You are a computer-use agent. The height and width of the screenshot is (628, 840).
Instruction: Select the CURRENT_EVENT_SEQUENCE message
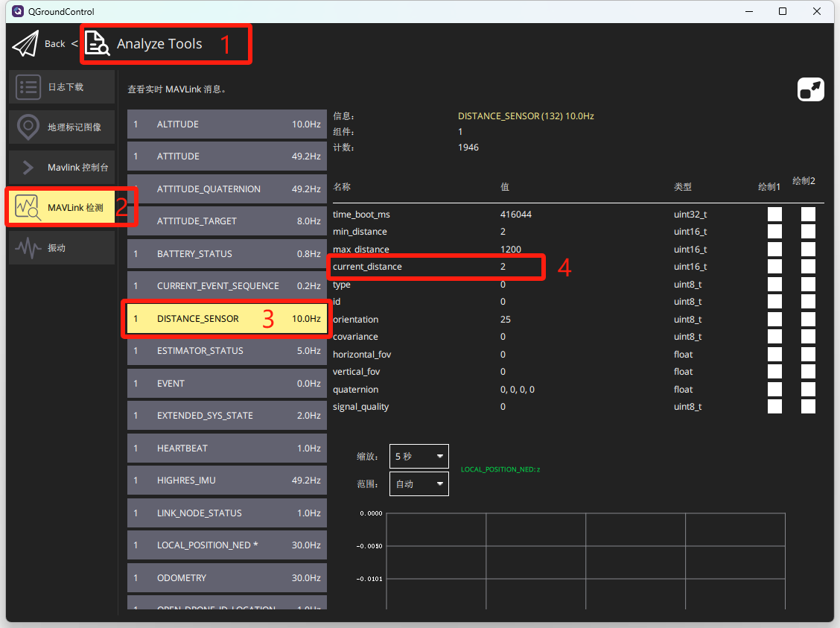pyautogui.click(x=226, y=286)
